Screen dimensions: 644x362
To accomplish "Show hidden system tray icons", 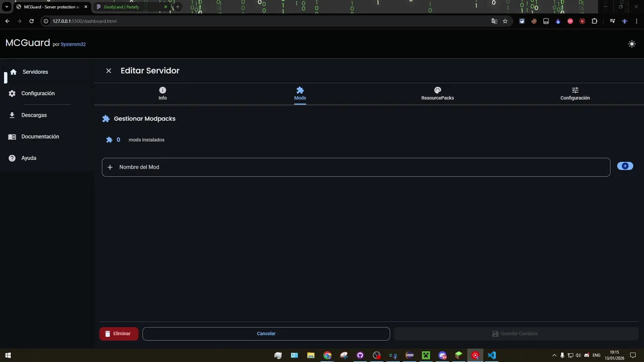I will coord(554,355).
